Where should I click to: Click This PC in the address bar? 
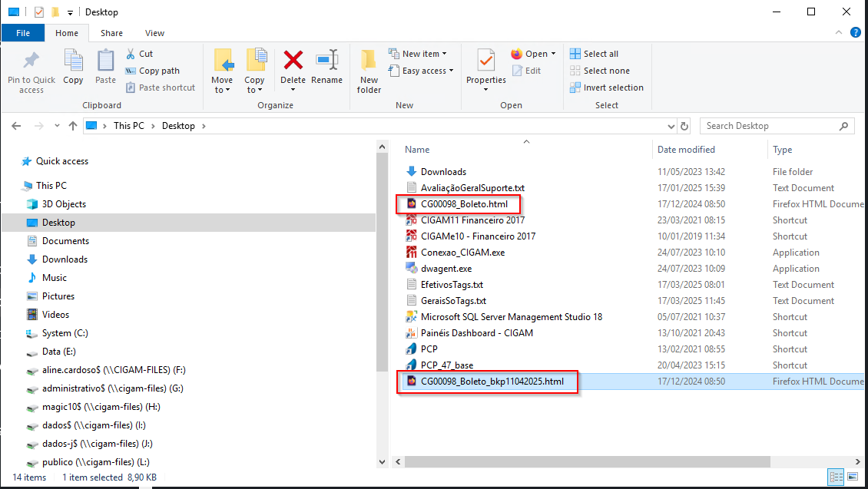(129, 126)
